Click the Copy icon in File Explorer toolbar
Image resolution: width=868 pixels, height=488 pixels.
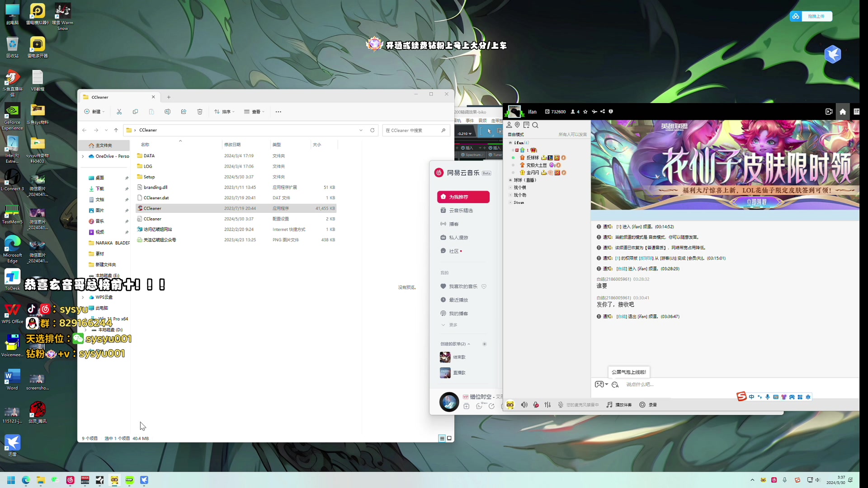tap(135, 112)
